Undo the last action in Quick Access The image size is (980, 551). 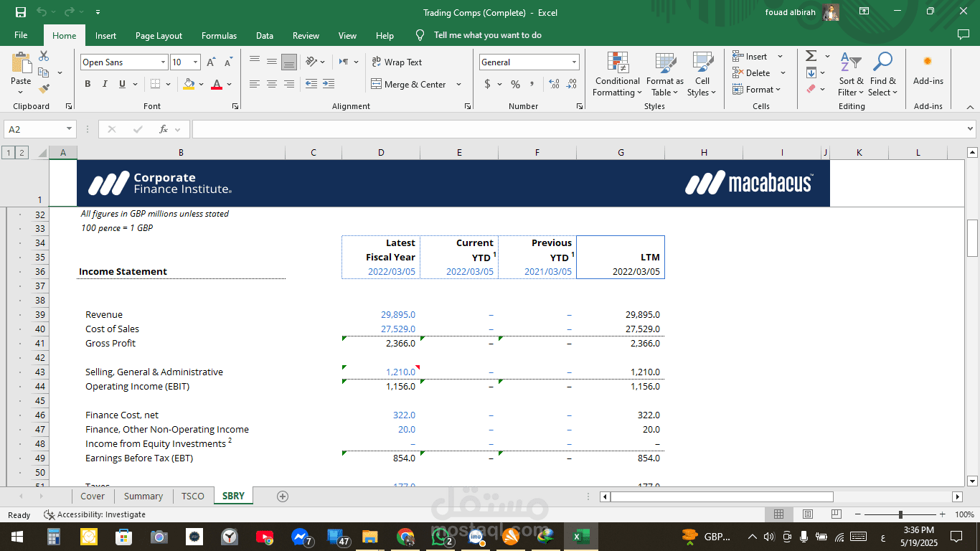(x=42, y=12)
